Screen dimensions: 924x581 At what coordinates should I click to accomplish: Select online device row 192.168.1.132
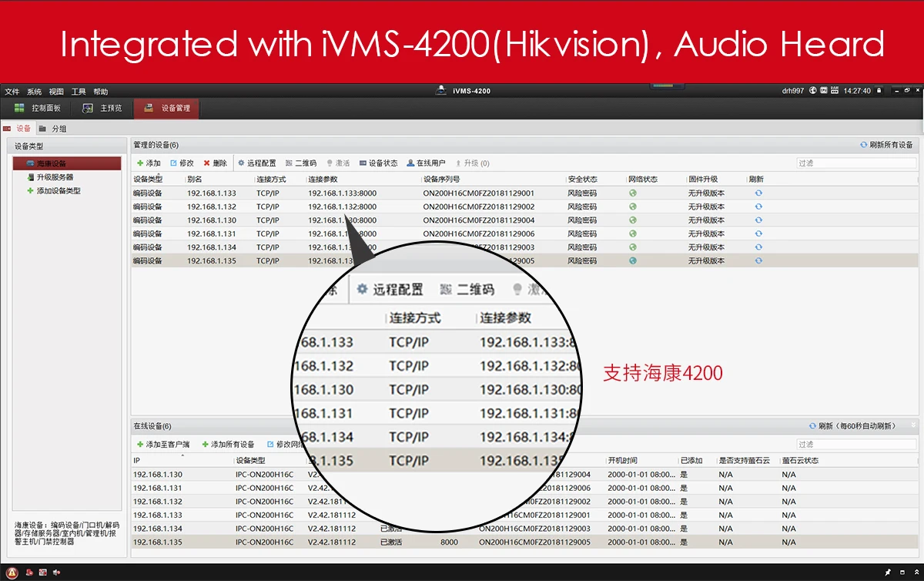[524, 502]
